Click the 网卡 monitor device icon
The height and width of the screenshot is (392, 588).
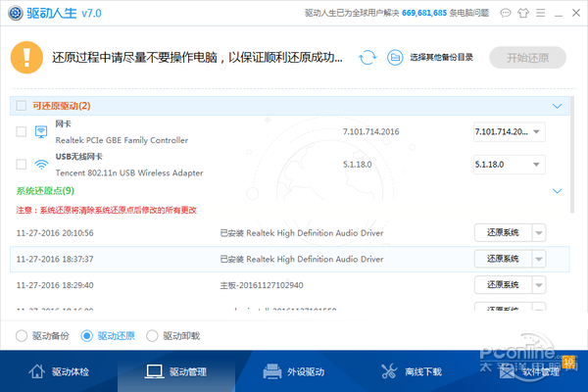41,131
